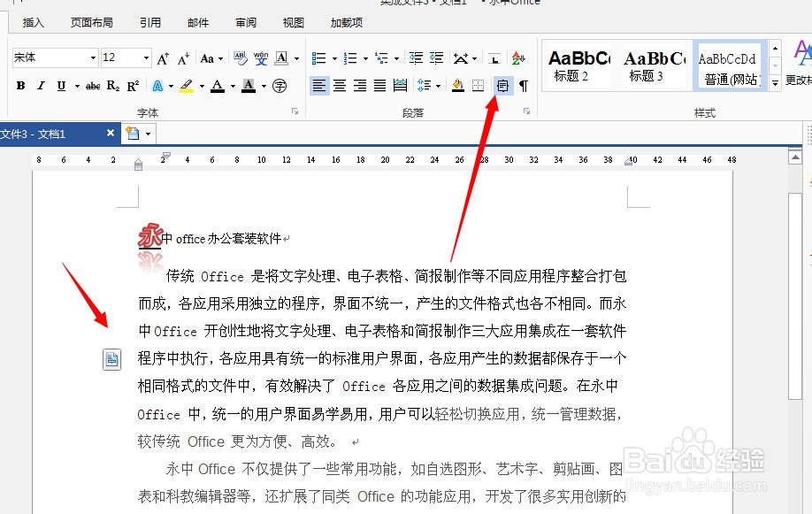Viewport: 812px width, 514px height.
Task: Click the vertical scrollbar up arrow
Action: (795, 156)
